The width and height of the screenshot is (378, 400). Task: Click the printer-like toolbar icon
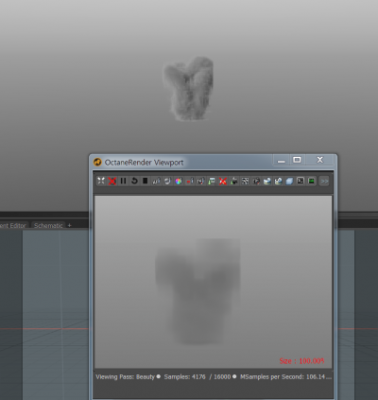pos(234,181)
